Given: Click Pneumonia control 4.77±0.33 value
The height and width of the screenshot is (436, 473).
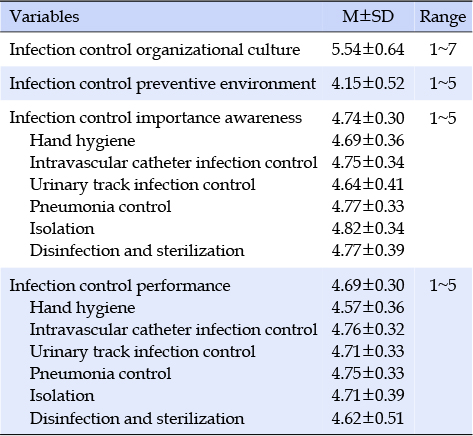Looking at the screenshot, I should [x=368, y=206].
